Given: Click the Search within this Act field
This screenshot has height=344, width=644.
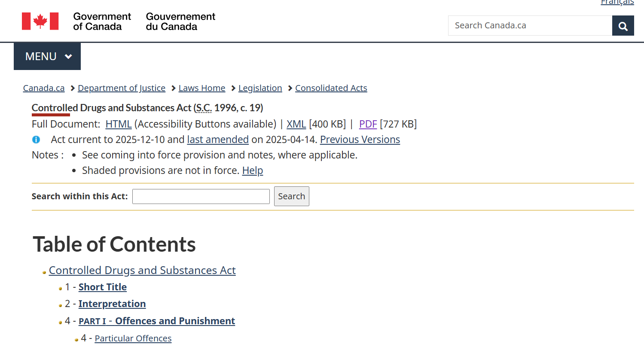Looking at the screenshot, I should tap(201, 196).
